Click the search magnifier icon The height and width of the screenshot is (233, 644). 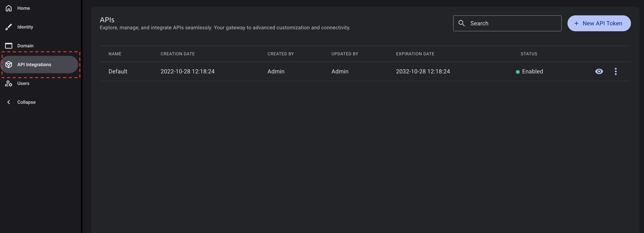point(461,23)
